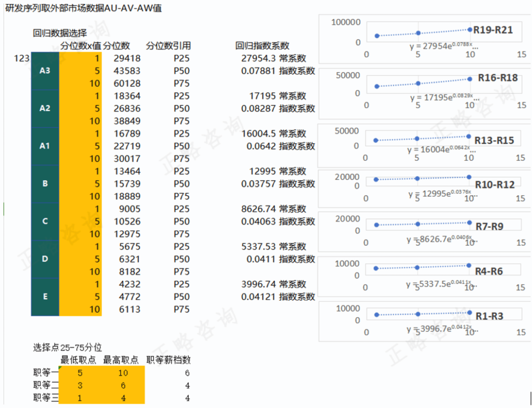Select the cell with 8182
The width and height of the screenshot is (532, 409).
click(130, 272)
